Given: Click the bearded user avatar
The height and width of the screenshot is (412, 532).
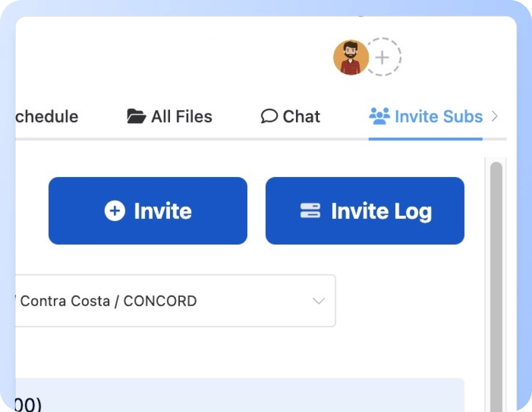Looking at the screenshot, I should click(x=351, y=58).
